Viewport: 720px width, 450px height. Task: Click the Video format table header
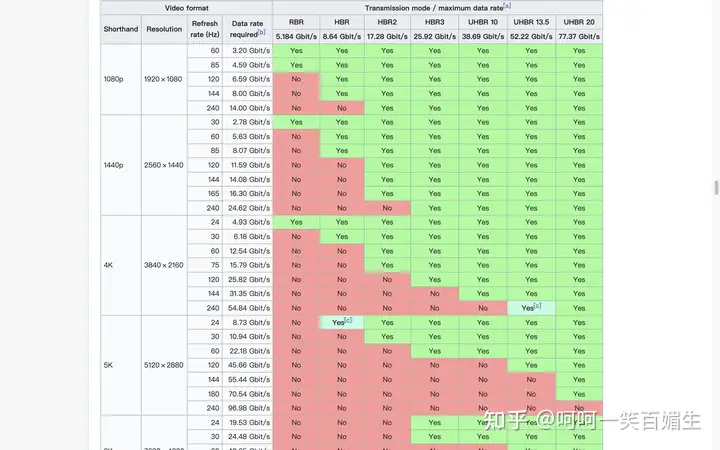point(187,7)
